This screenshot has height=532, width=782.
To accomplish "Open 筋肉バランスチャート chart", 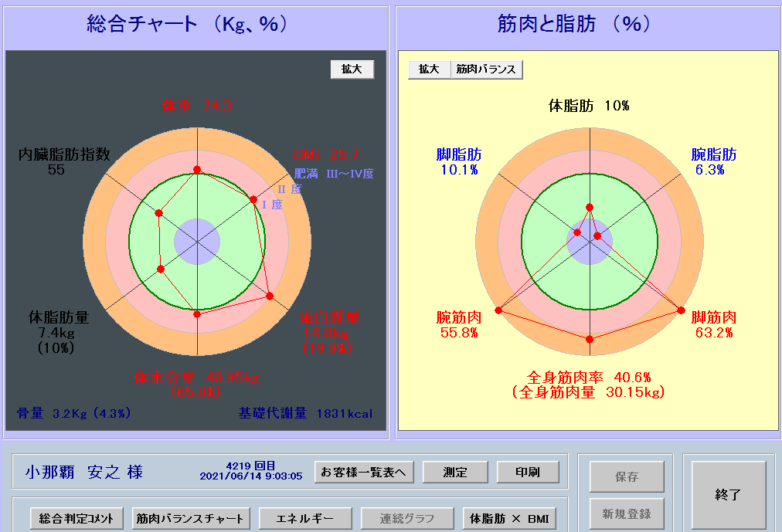I will pyautogui.click(x=190, y=519).
